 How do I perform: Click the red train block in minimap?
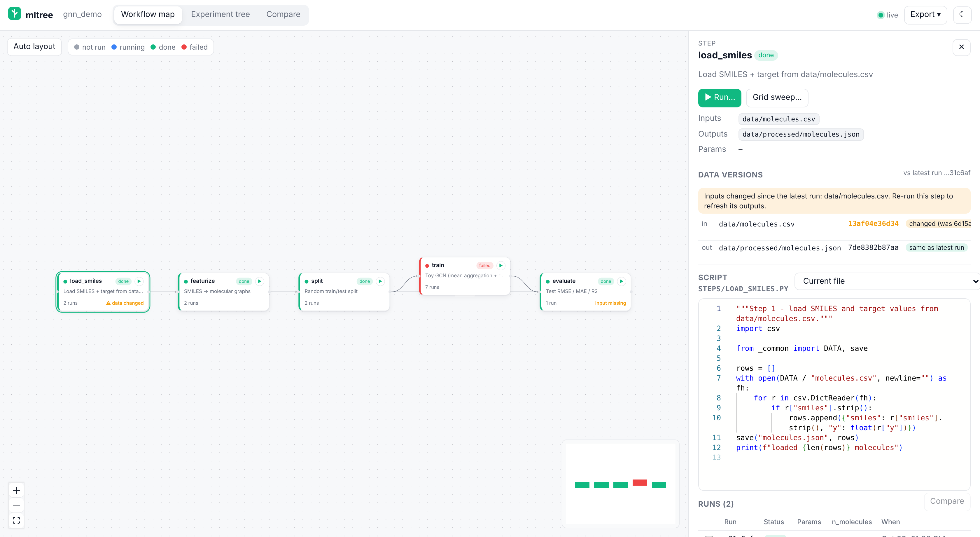[x=640, y=482]
